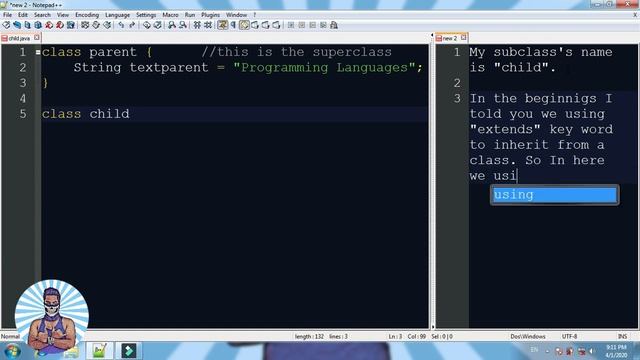Open User Defined Language toolbar icon

point(255,25)
